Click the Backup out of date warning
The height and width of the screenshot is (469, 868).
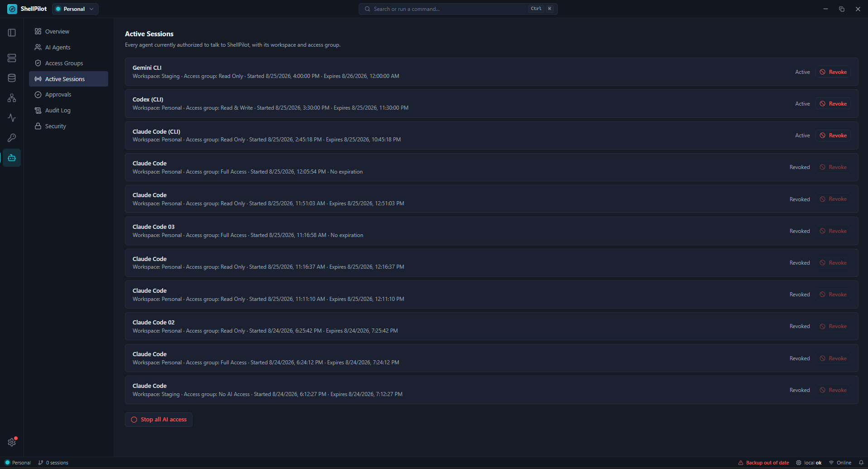764,463
